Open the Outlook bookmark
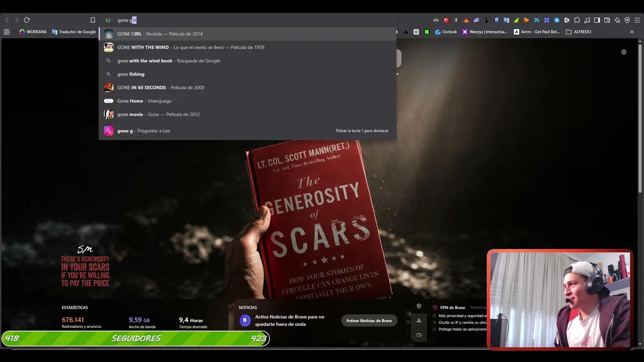 pyautogui.click(x=446, y=32)
